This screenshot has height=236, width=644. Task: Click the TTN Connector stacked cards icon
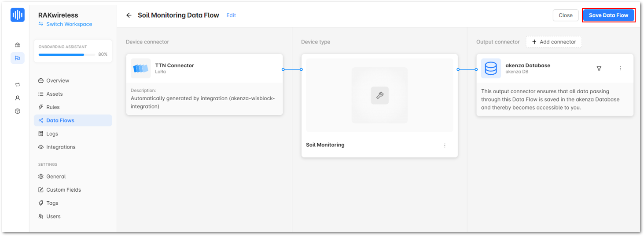pyautogui.click(x=141, y=69)
